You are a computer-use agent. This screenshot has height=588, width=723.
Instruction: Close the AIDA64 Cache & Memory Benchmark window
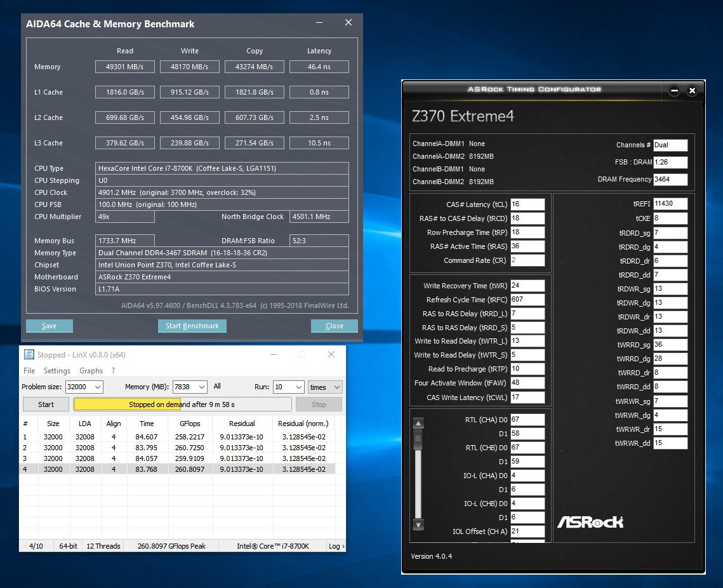tap(348, 23)
